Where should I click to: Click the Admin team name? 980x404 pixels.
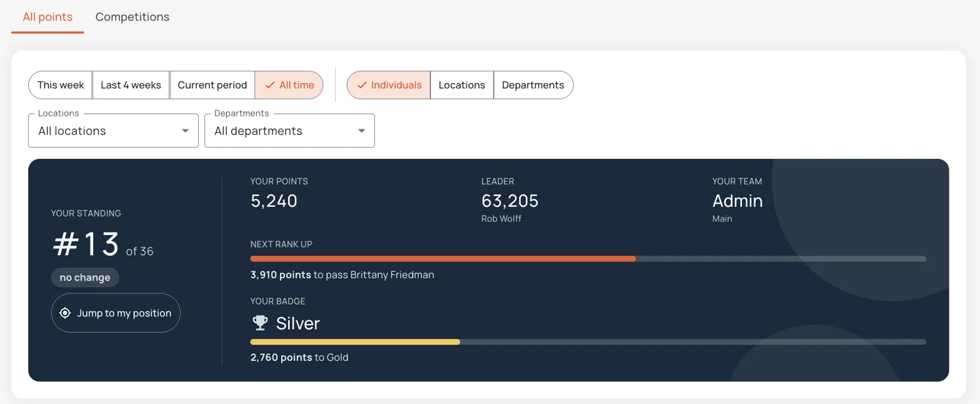[737, 201]
